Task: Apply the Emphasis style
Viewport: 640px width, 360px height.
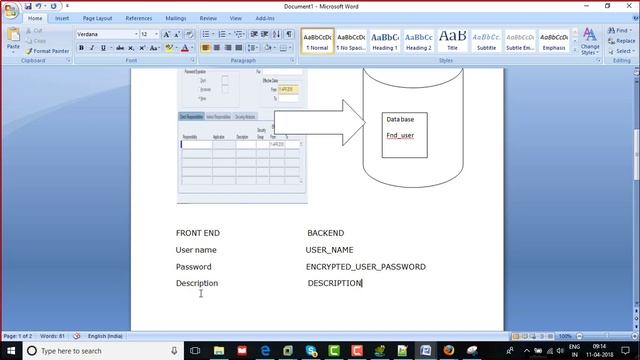Action: (x=554, y=41)
